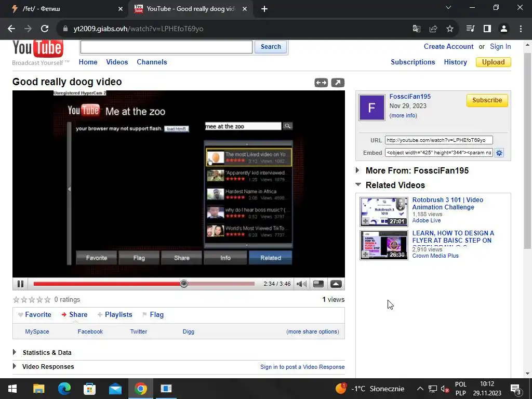Open the tab search dropdown in the title bar
The image size is (532, 399).
[x=448, y=7]
